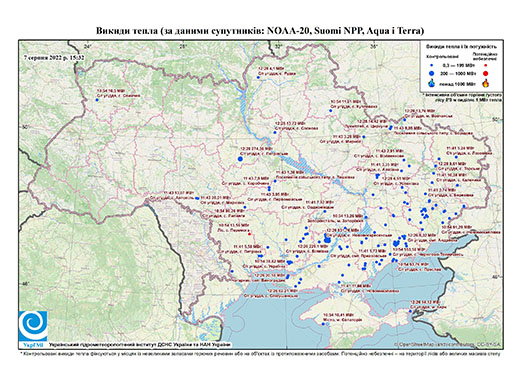Click the blue flame icon in legend
520x368 pixels.
432,83
